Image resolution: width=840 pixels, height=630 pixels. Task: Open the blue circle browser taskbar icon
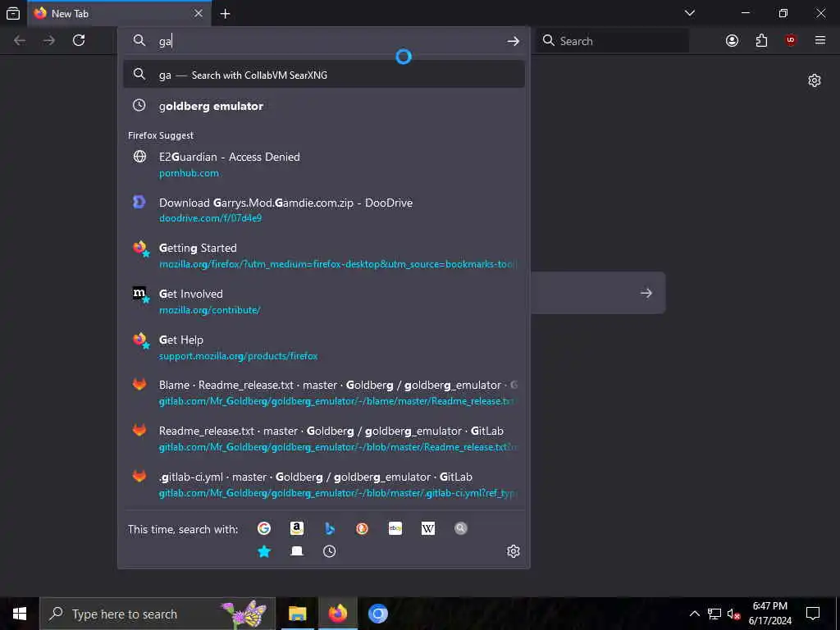click(377, 614)
